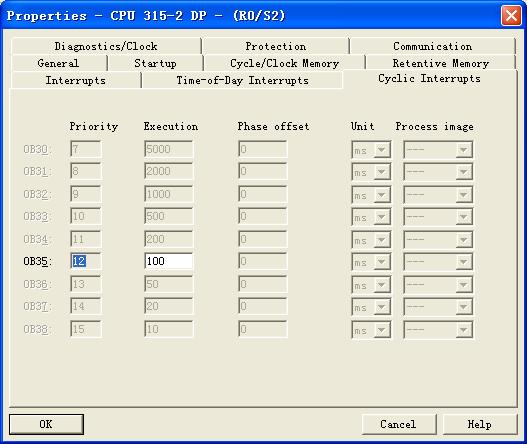Click the OB35 priority field
This screenshot has width=527, height=444.
(85, 261)
